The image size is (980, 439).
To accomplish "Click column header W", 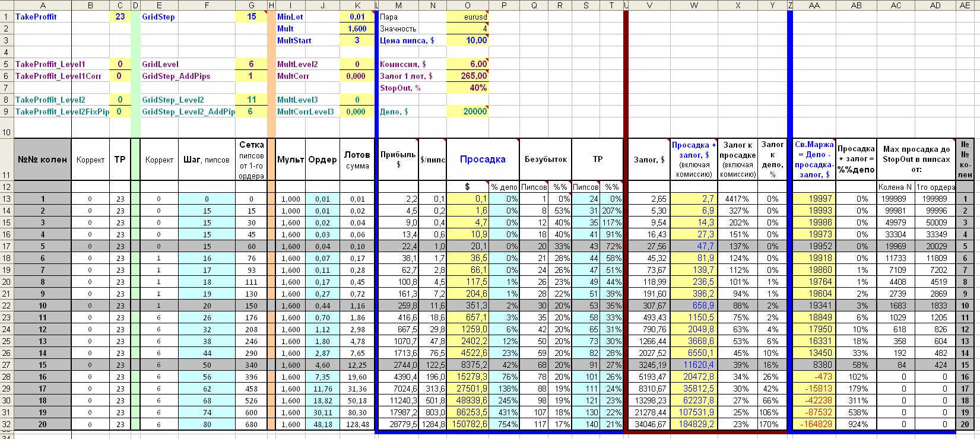I will click(694, 5).
